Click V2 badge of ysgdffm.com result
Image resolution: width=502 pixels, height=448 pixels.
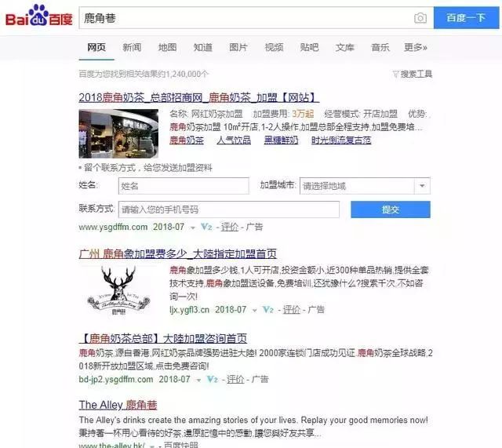pos(206,227)
